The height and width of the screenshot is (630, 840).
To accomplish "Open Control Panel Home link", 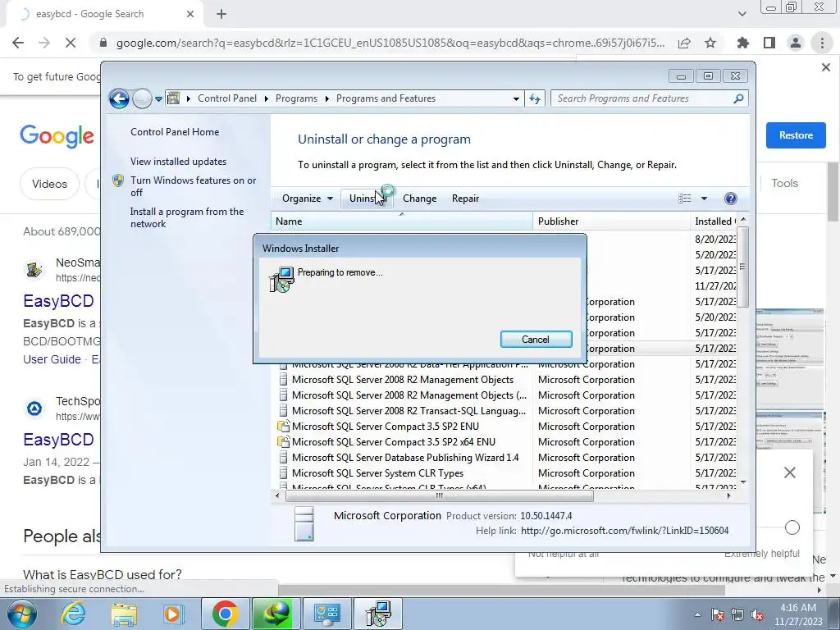I will pos(175,132).
